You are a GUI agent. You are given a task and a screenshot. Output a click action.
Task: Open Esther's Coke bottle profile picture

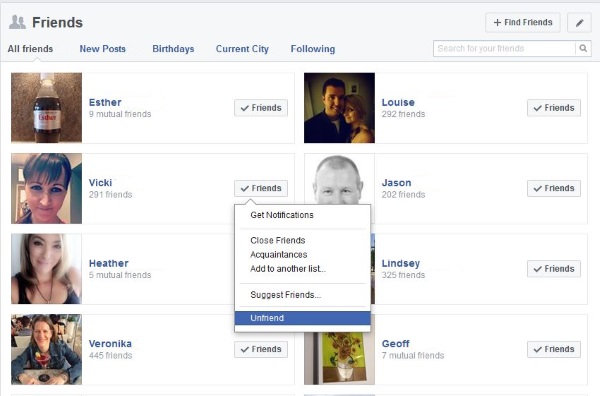tap(46, 108)
